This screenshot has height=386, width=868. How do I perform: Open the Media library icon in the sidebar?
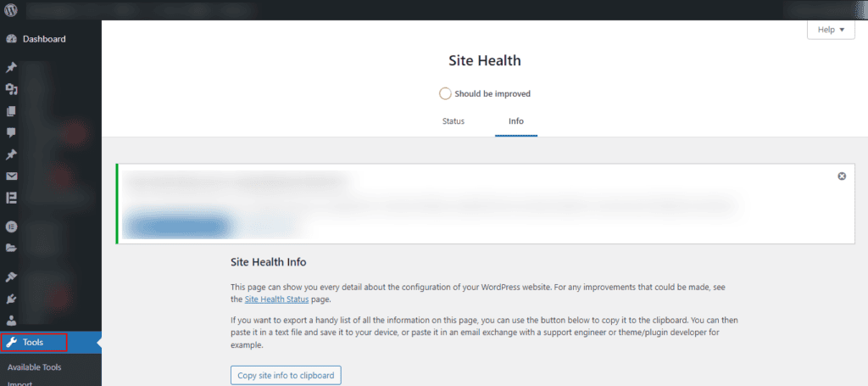click(x=12, y=89)
